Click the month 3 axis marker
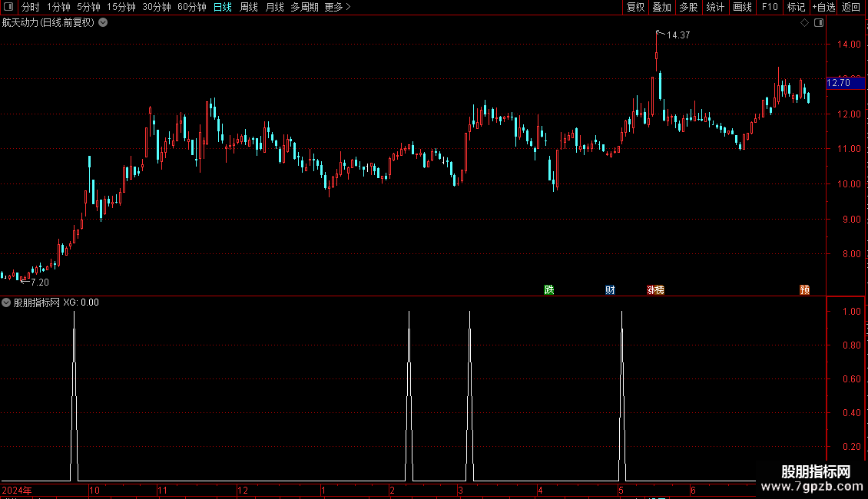 pos(460,491)
